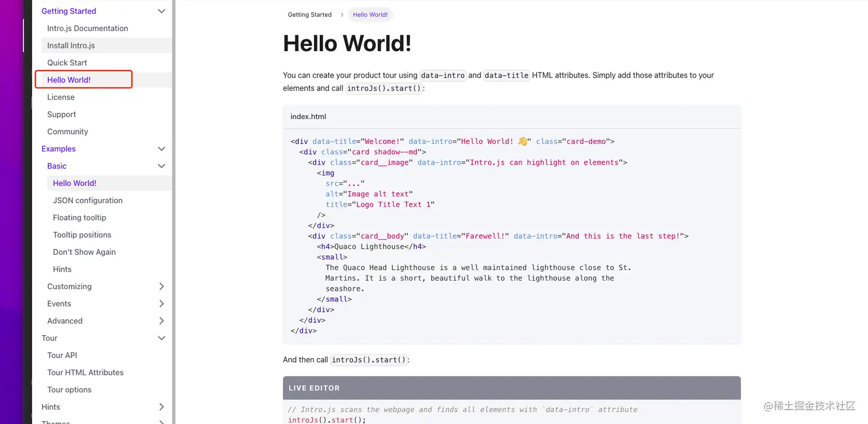The width and height of the screenshot is (868, 424).
Task: Click the data-title inline code
Action: pos(506,75)
